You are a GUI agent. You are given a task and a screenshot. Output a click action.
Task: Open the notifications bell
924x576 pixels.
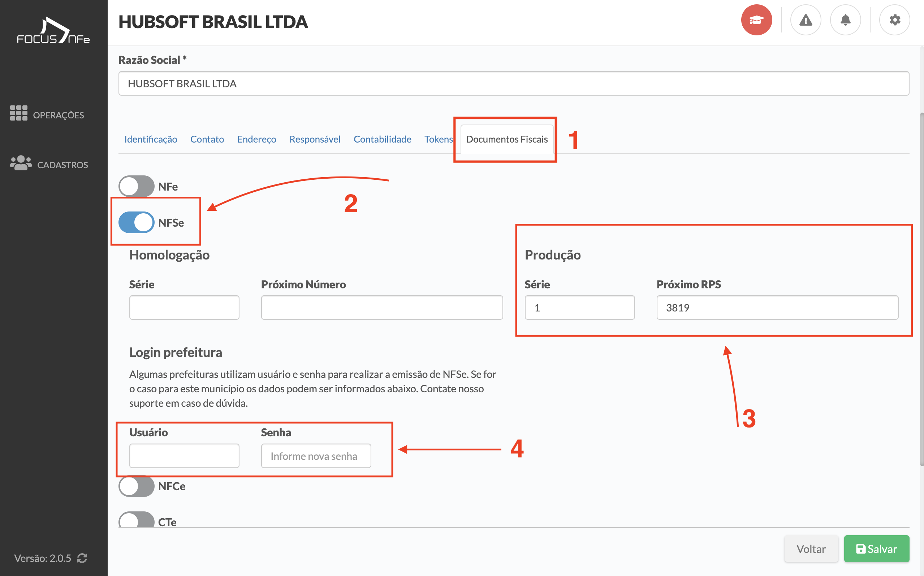pos(845,20)
